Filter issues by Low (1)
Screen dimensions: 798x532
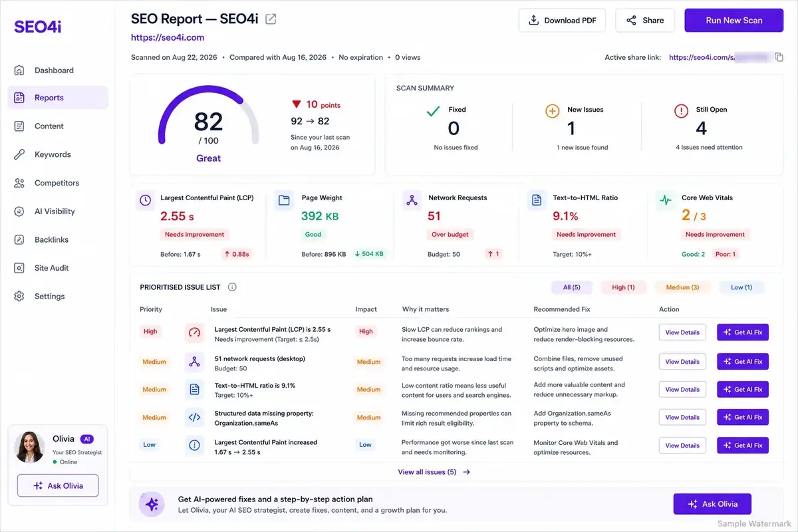(741, 287)
